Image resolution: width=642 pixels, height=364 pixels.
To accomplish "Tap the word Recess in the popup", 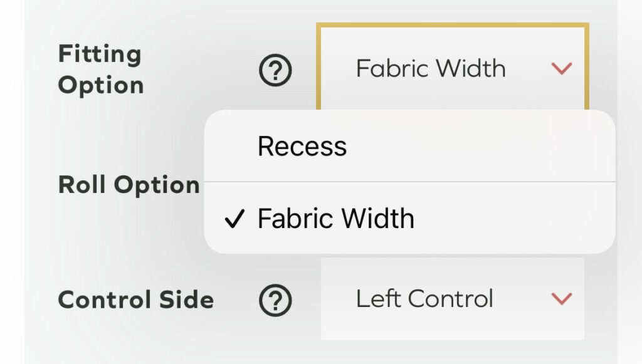I will click(302, 147).
